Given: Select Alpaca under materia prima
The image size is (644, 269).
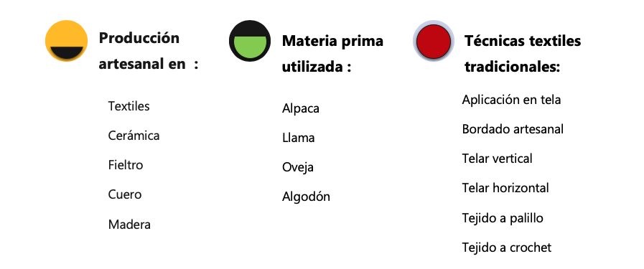Looking at the screenshot, I should 301,108.
